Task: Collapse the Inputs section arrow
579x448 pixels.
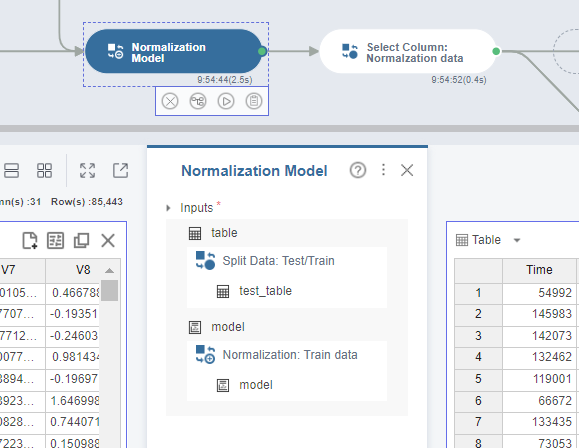Action: 168,208
